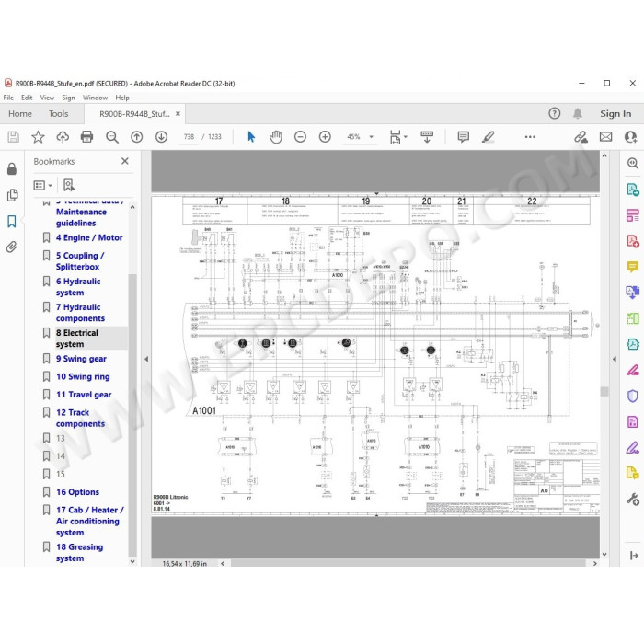
Task: Open the find text magnifier
Action: click(x=111, y=137)
